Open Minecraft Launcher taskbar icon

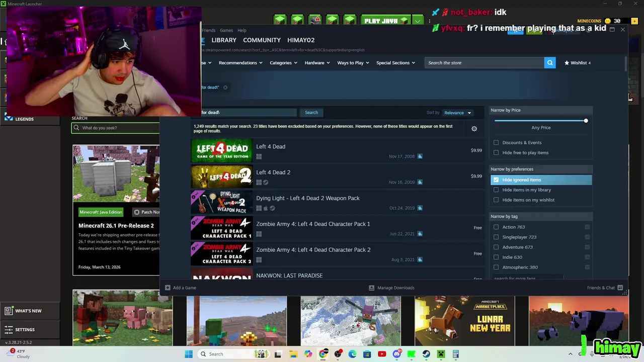point(441,354)
